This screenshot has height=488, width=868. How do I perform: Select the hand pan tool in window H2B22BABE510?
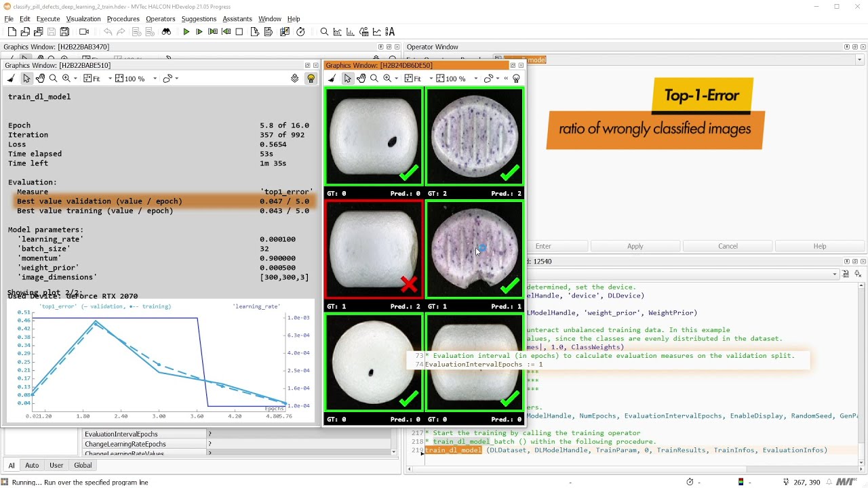(40, 79)
